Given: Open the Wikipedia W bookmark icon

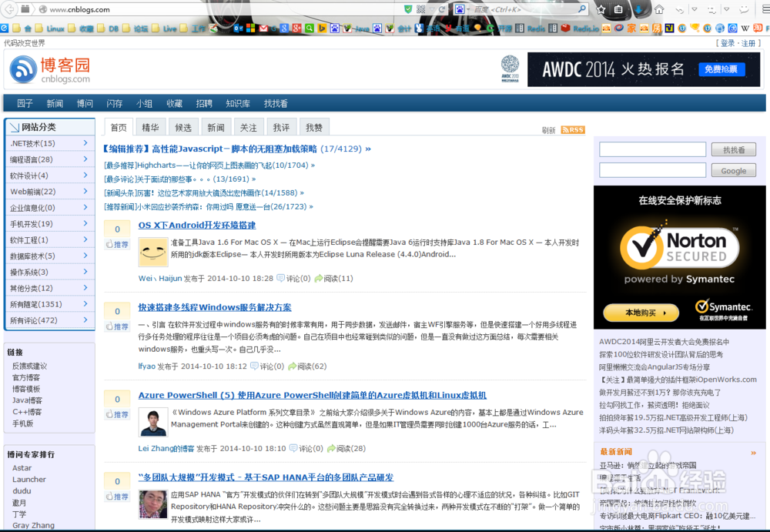Looking at the screenshot, I should coord(745,28).
